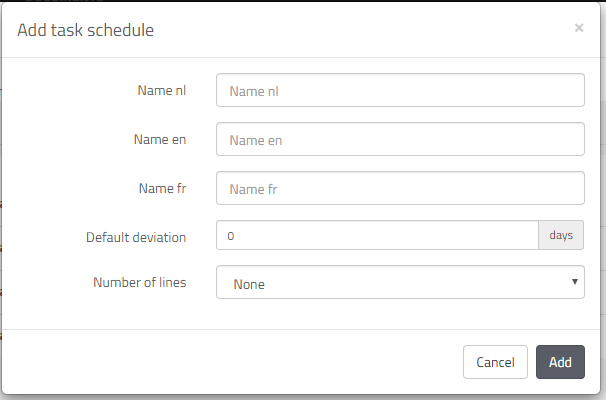Screen dimensions: 606x400
Task: Click the Name nl text field
Action: [400, 90]
